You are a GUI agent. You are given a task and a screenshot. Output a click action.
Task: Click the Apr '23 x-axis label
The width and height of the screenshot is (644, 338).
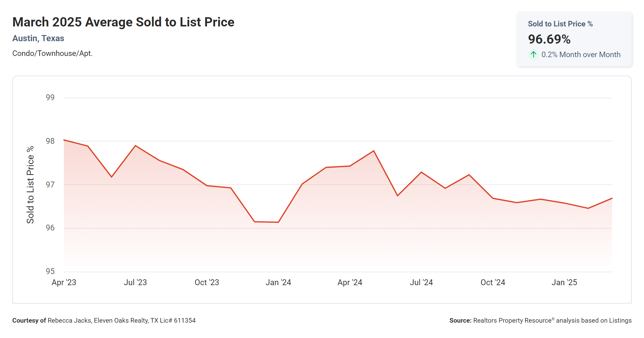[x=64, y=282]
